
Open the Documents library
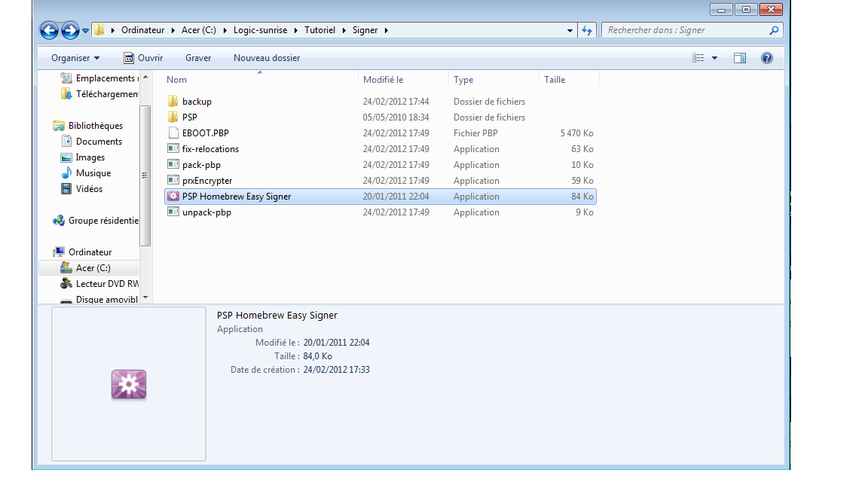[x=91, y=141]
